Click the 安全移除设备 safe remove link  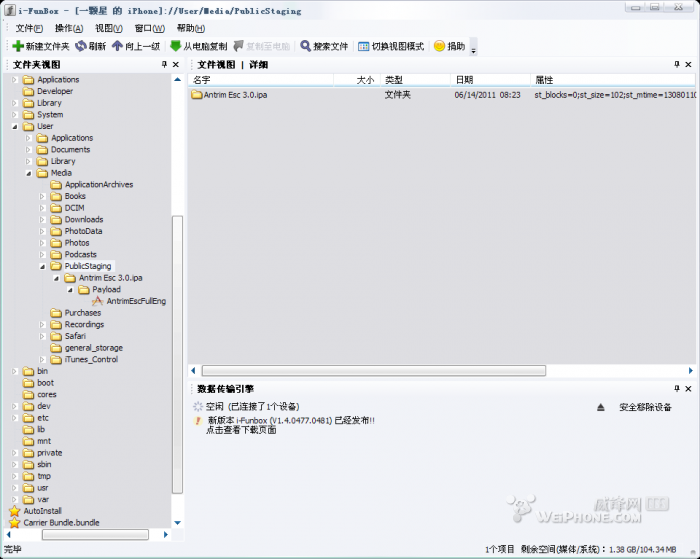[645, 407]
